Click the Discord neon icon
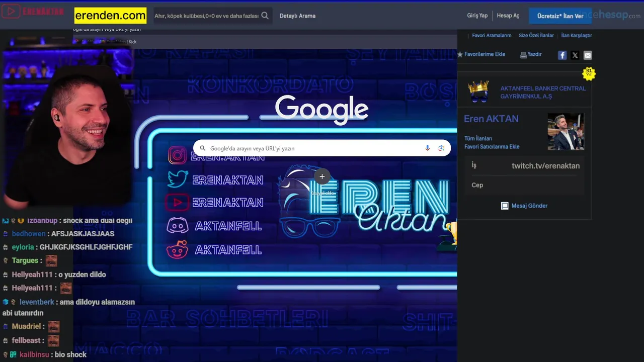Viewport: 644px width, 362px height. (x=177, y=226)
